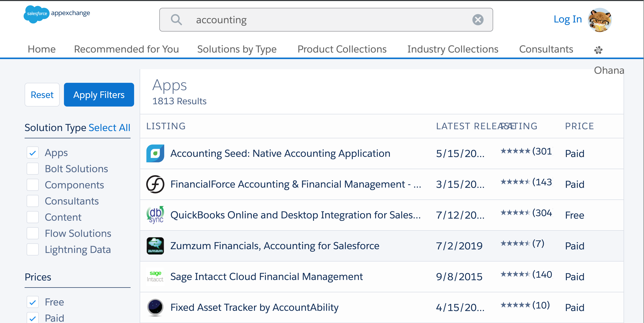
Task: Go to the Home tab
Action: [x=42, y=49]
